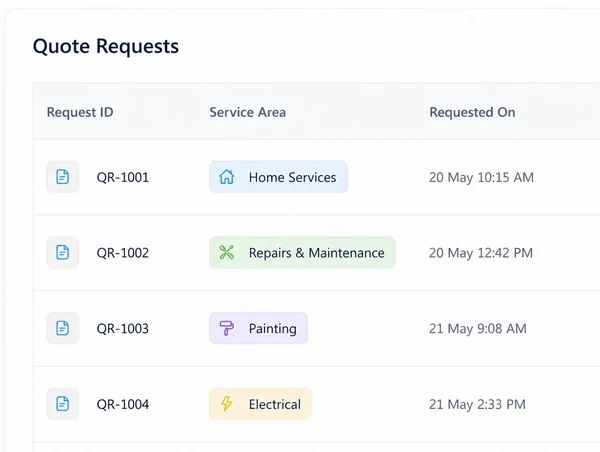Click the date 20 May 10:15 AM
The height and width of the screenshot is (452, 600).
coord(481,177)
